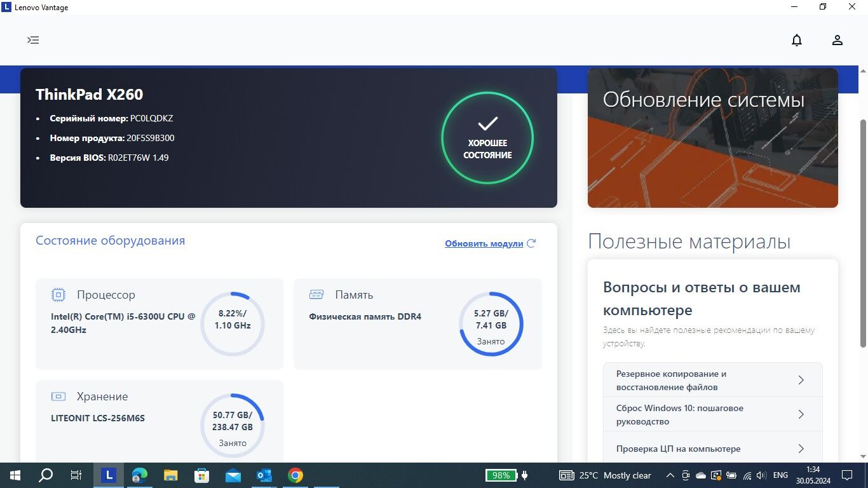Click the Полезные материалы heading
The height and width of the screenshot is (488, 868).
689,241
